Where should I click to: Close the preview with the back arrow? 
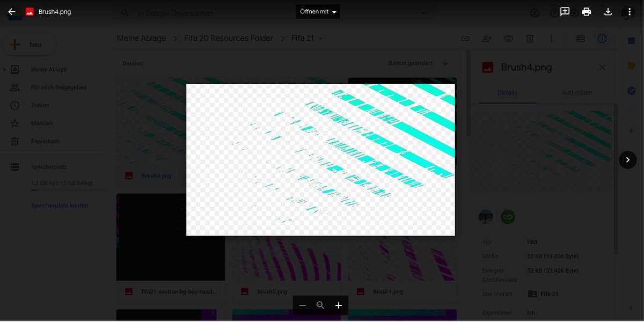pos(12,12)
